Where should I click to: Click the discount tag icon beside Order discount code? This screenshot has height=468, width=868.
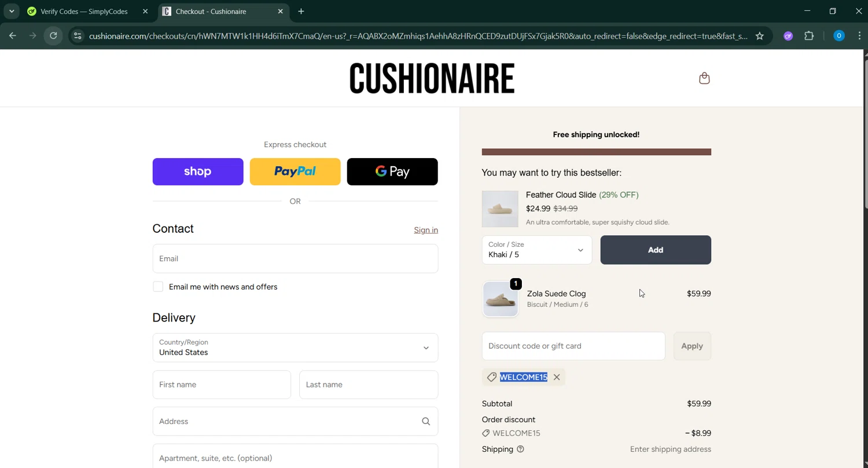[486, 433]
